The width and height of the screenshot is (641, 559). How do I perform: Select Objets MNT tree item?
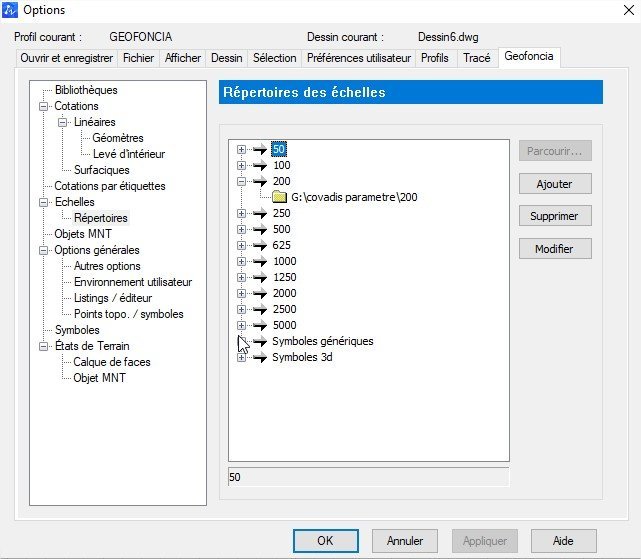83,234
